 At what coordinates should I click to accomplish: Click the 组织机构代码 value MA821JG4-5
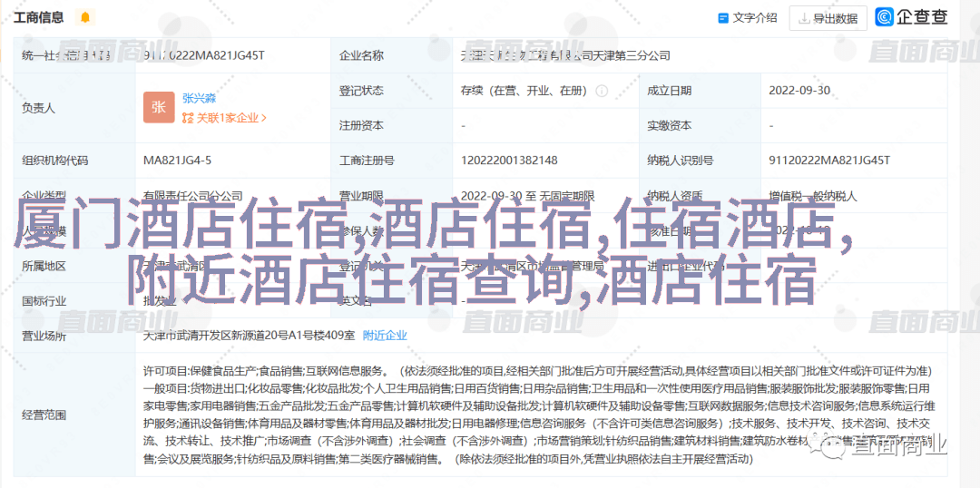[x=178, y=161]
